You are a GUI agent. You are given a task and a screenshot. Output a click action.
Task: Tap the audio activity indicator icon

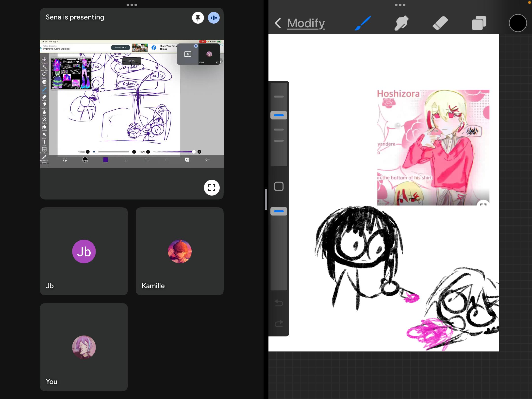214,18
